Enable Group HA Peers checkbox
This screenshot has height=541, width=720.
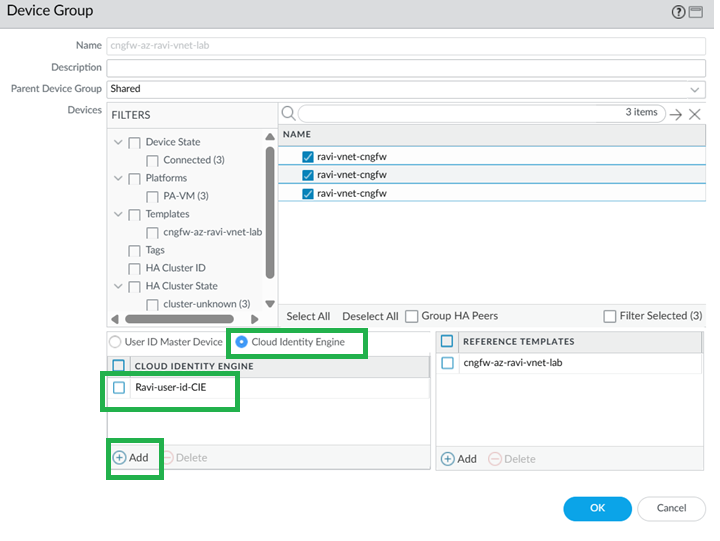tap(411, 316)
